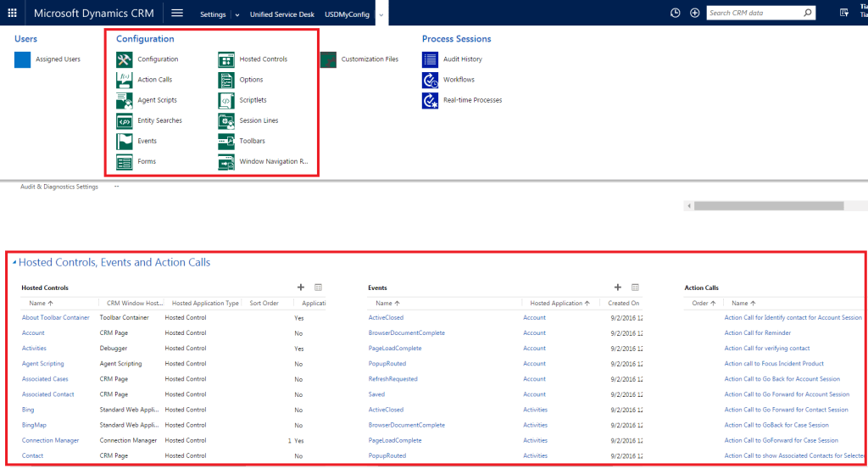Open BingMap hosted control link
Screen dimensions: 868x469
click(34, 425)
